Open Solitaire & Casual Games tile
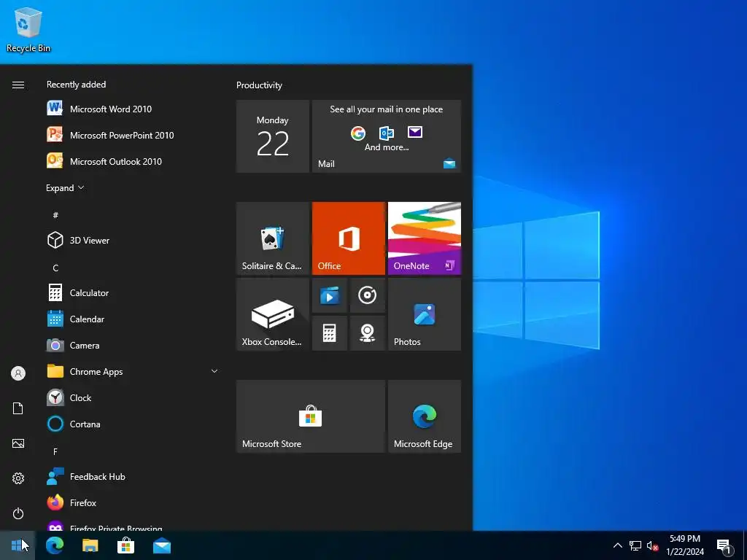The height and width of the screenshot is (560, 747). (273, 238)
